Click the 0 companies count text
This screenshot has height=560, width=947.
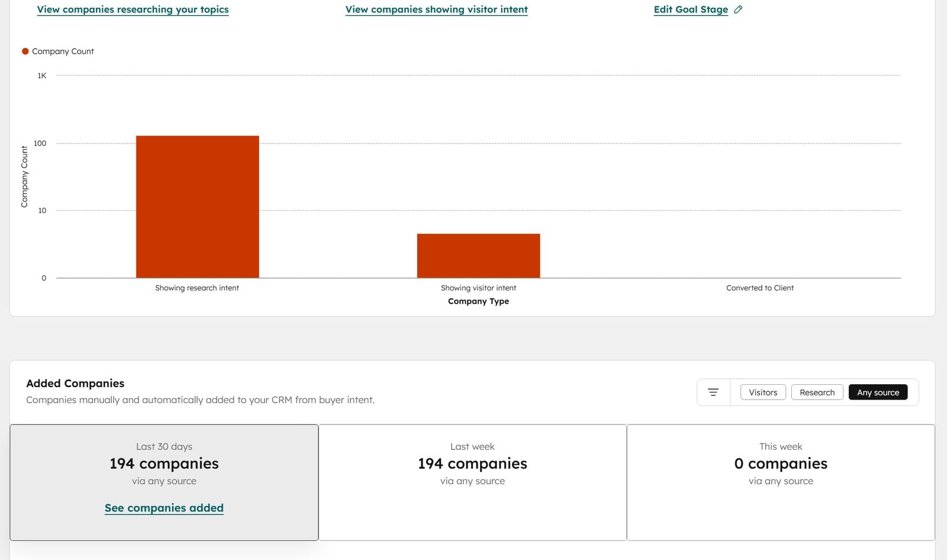[x=781, y=464]
